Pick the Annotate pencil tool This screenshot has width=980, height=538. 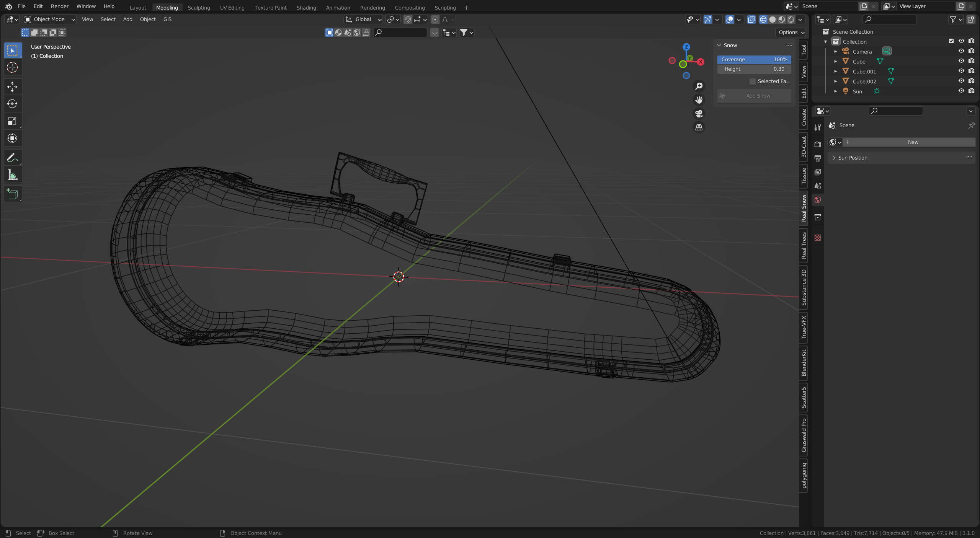pyautogui.click(x=12, y=158)
